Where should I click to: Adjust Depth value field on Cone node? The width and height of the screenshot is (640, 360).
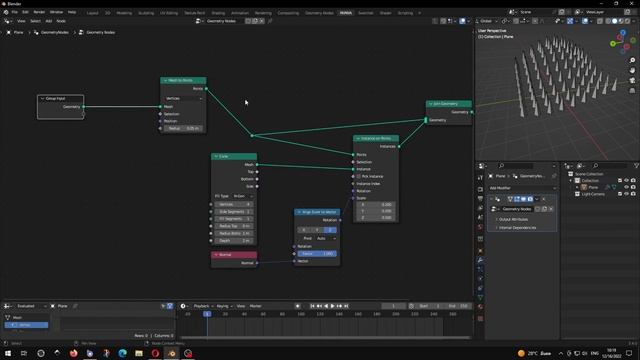pos(234,241)
